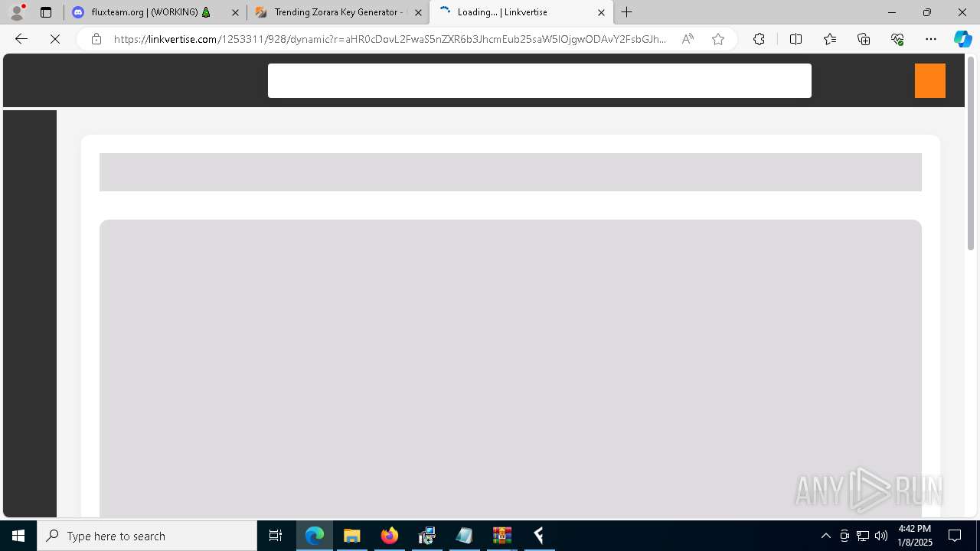Close the Trending Zorara Key Generator tab

click(418, 12)
